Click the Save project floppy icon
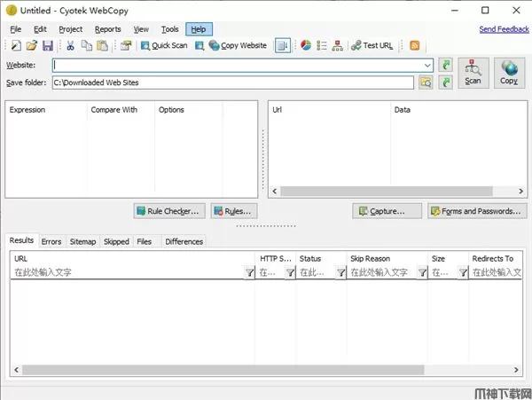The height and width of the screenshot is (400, 532). pos(47,45)
